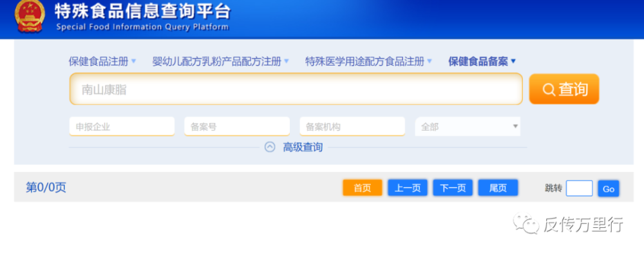Viewport: 644px width, 253px height.
Task: Go to the first page 首页
Action: pyautogui.click(x=362, y=188)
